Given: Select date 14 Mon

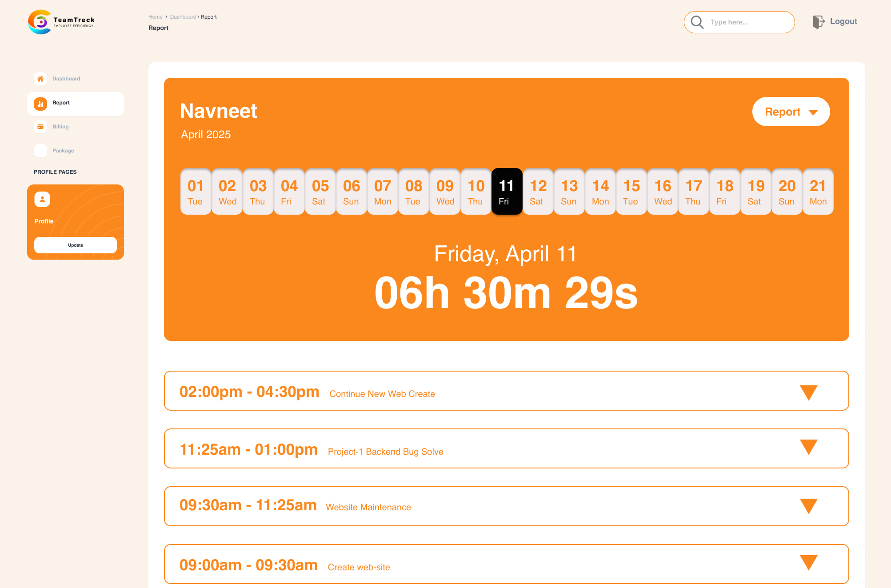Looking at the screenshot, I should click(x=600, y=192).
